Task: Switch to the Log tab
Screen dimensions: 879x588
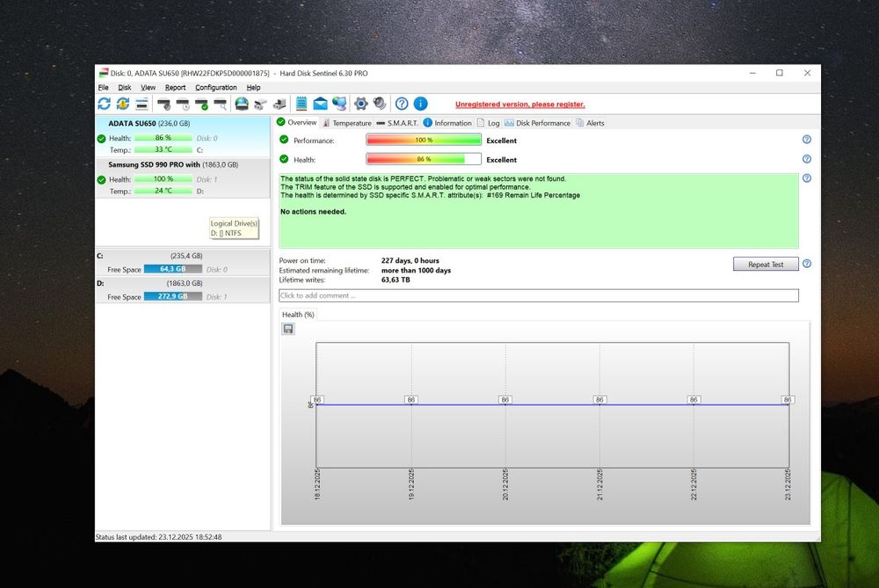Action: (488, 123)
